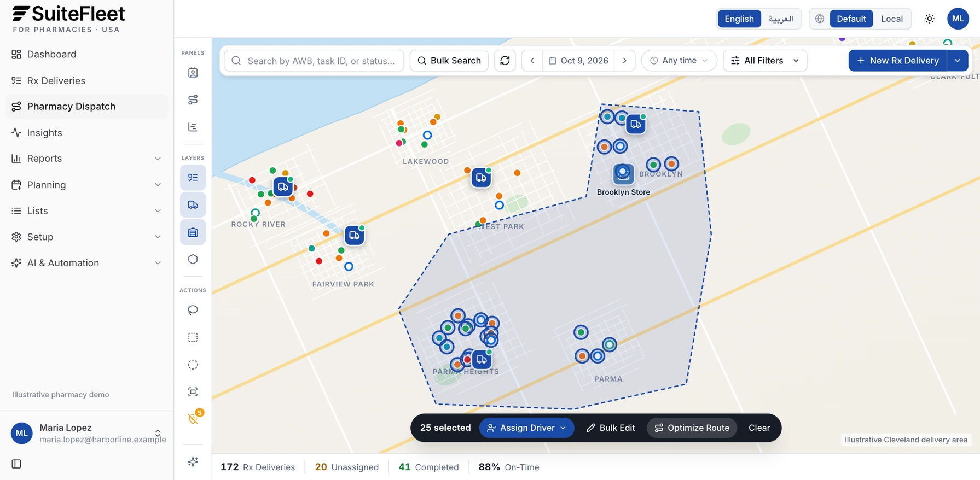Viewport: 980px width, 480px height.
Task: Toggle the hexagon zones layer icon
Action: [x=193, y=259]
